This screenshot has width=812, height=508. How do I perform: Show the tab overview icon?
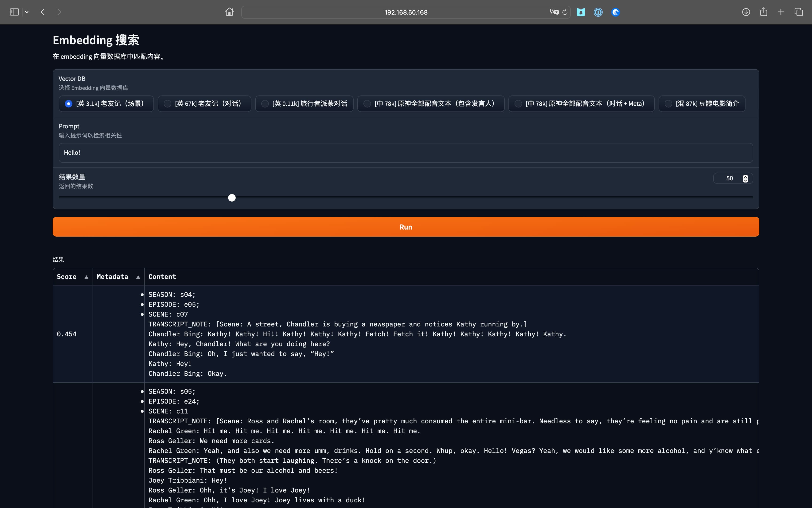pyautogui.click(x=799, y=12)
